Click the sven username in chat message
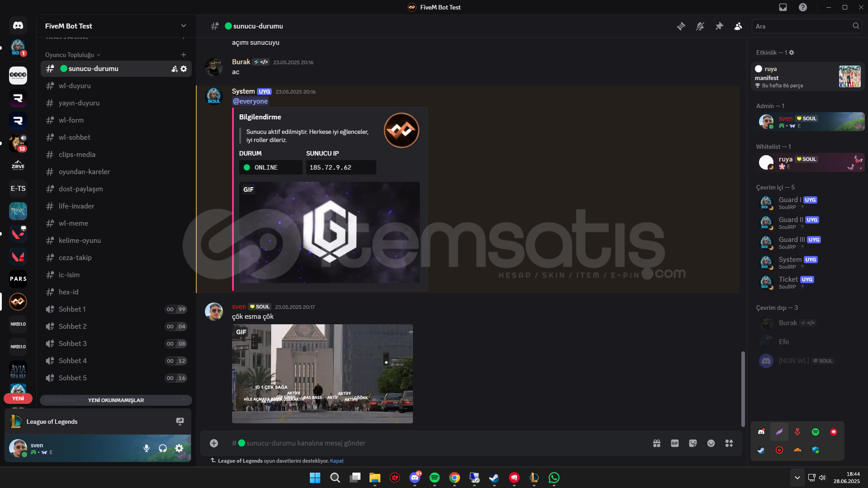The image size is (868, 488). click(x=239, y=307)
